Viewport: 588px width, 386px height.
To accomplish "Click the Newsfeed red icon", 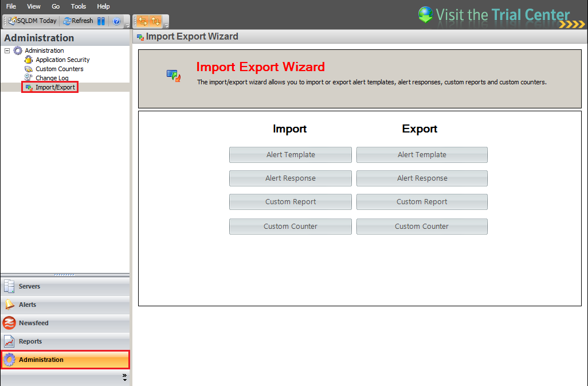I will pyautogui.click(x=9, y=323).
